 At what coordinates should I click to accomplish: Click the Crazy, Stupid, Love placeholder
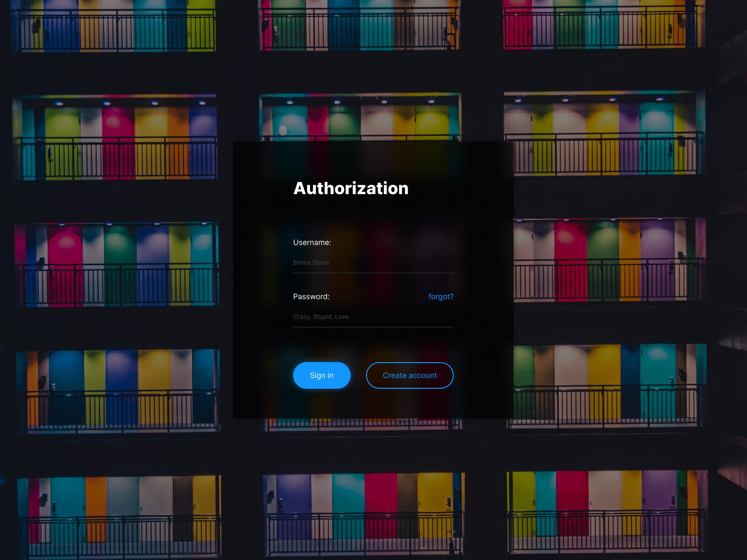[322, 316]
